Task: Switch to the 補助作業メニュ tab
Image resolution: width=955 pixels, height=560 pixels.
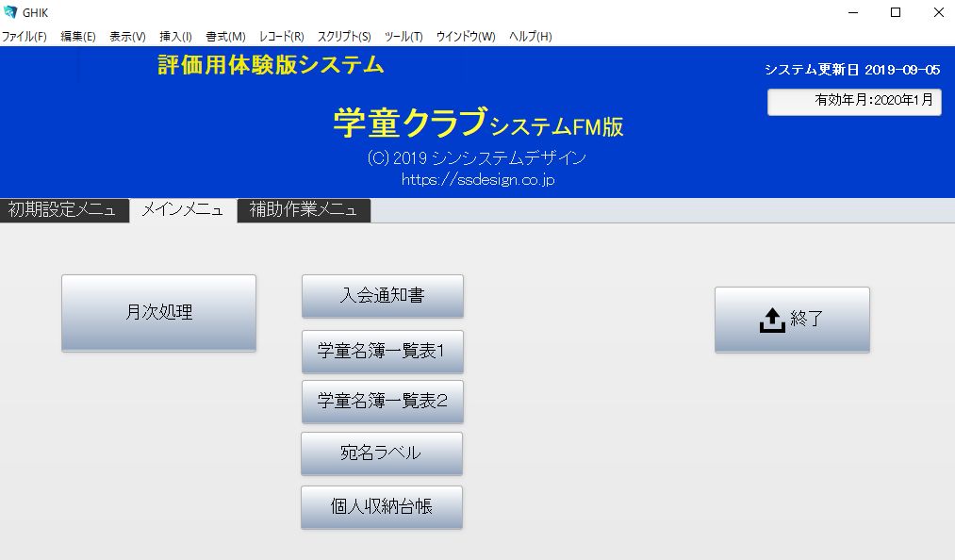Action: tap(304, 210)
